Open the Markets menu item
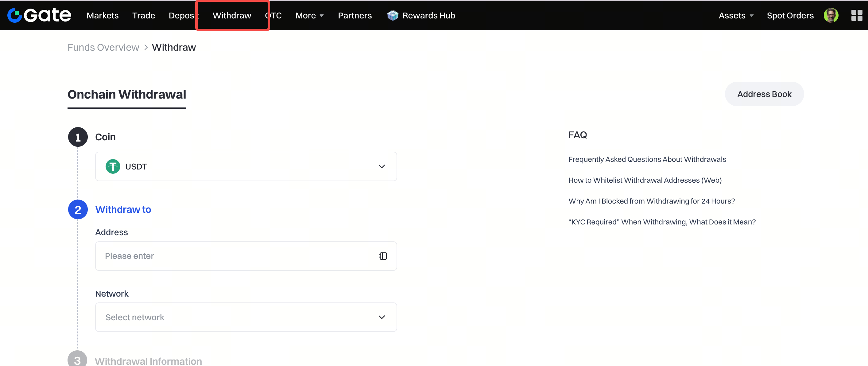Screen dimensions: 868x366 point(103,15)
